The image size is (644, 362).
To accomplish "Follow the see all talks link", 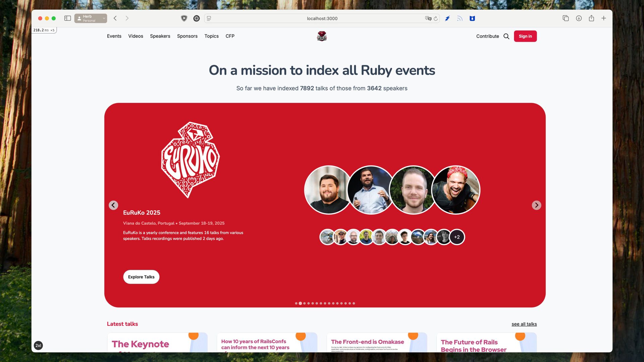I will (524, 324).
